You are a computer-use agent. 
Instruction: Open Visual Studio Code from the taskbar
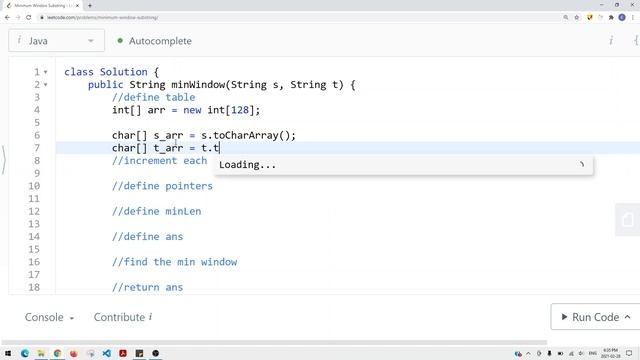point(107,353)
